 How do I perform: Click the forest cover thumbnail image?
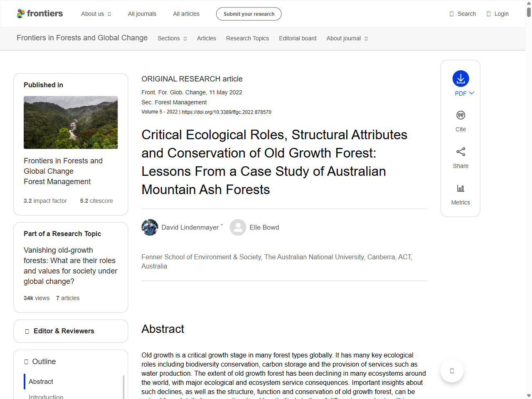coord(71,122)
